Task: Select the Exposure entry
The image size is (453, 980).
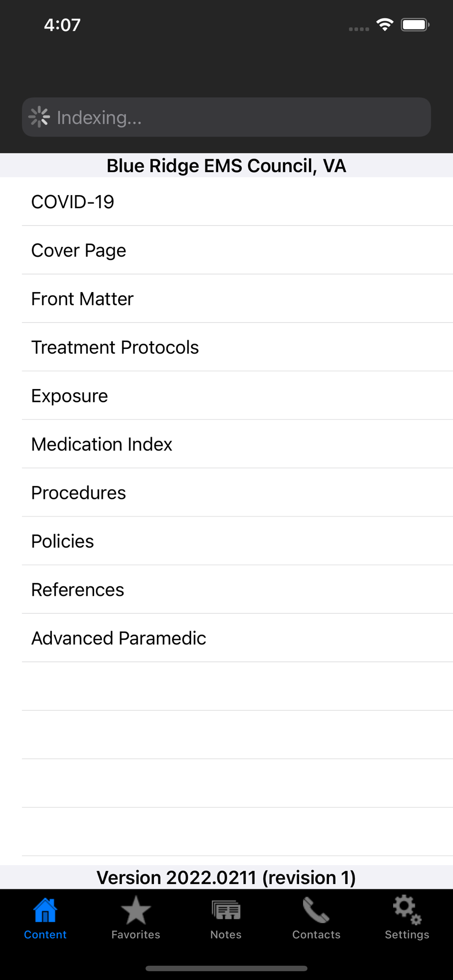Action: click(x=70, y=396)
